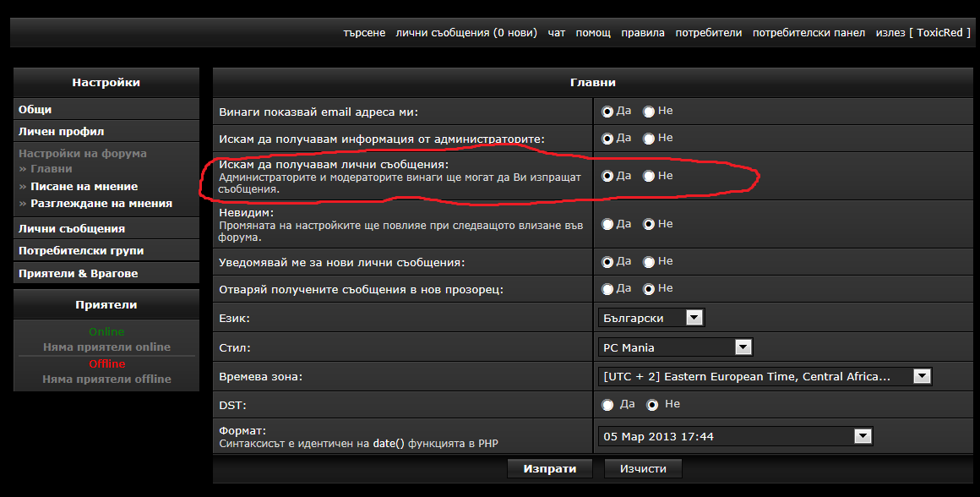
Task: Open лични съобщения (0 нови) link
Action: click(x=466, y=32)
